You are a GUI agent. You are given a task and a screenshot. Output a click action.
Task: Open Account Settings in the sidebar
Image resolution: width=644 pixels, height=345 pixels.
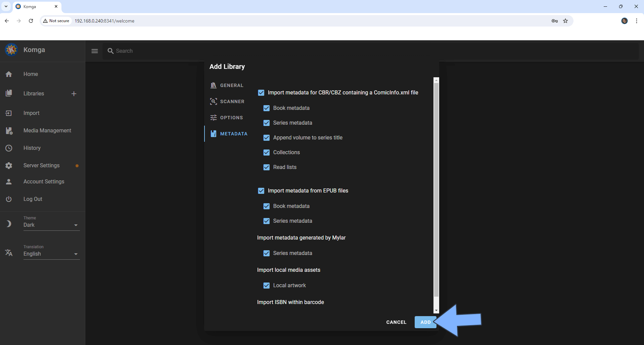pyautogui.click(x=42, y=182)
